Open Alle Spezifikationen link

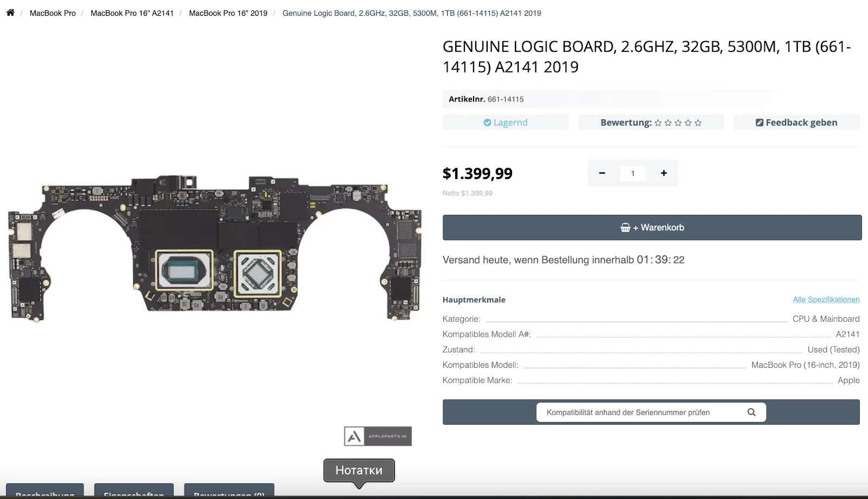tap(826, 299)
